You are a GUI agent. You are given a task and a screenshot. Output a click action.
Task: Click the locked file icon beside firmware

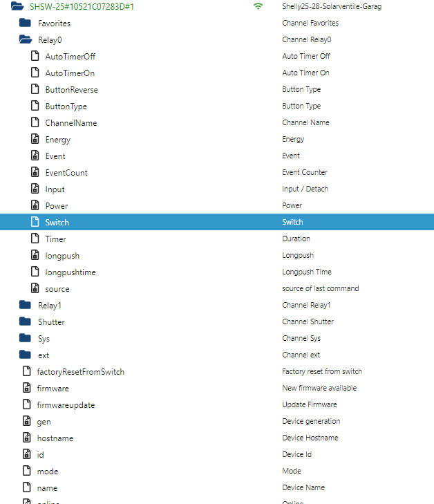tap(27, 388)
